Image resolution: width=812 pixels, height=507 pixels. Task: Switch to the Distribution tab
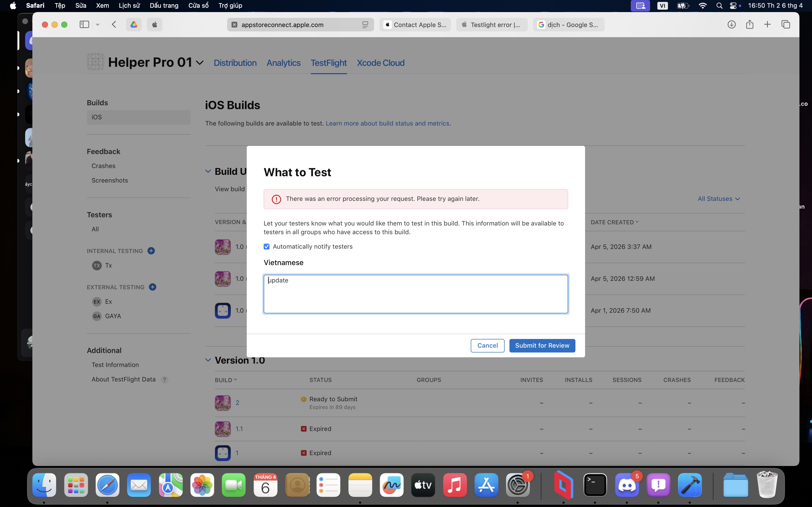[235, 63]
